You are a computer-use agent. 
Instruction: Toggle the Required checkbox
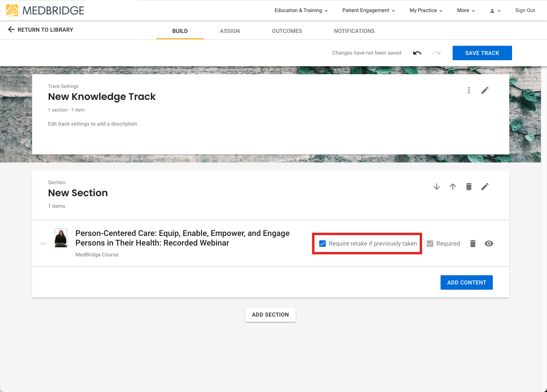(x=430, y=244)
